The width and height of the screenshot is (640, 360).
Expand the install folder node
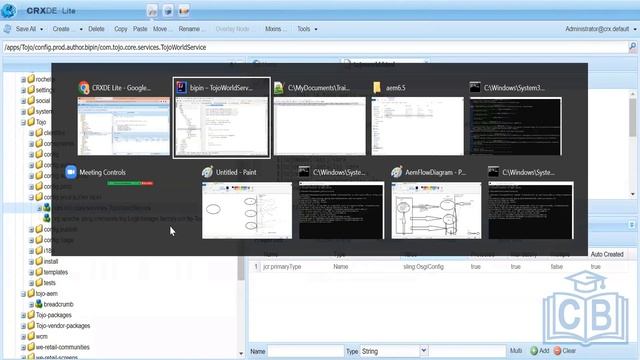(31, 262)
